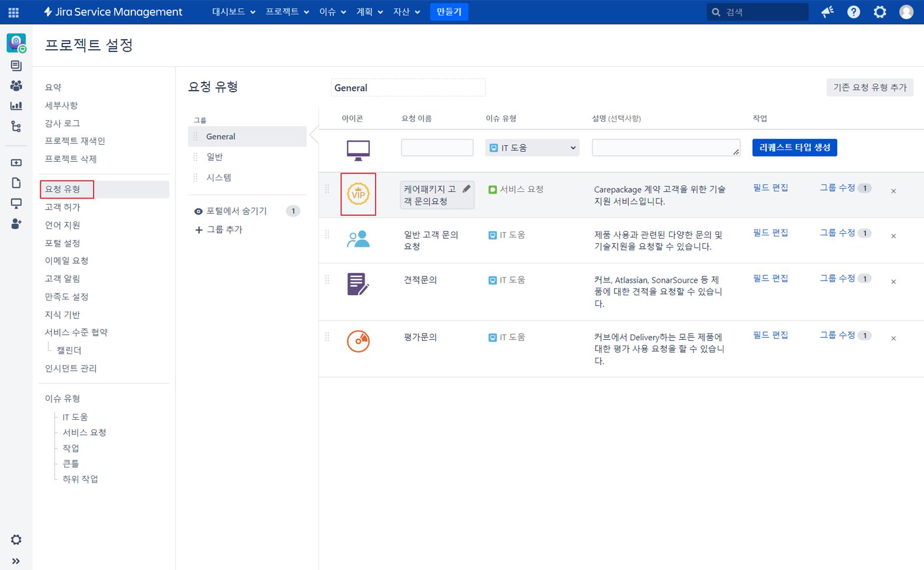
Task: Open the 프로젝트 top menu
Action: [287, 12]
